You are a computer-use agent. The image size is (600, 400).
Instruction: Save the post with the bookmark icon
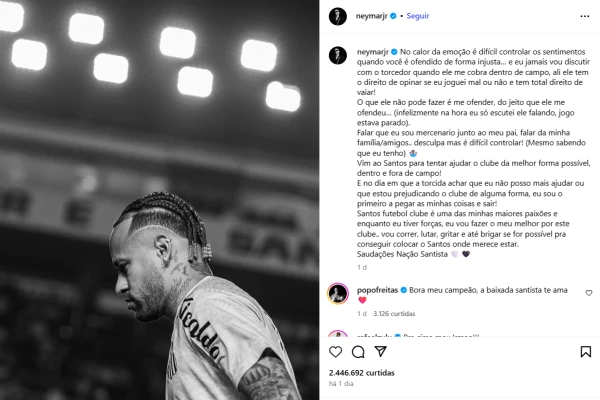[585, 352]
